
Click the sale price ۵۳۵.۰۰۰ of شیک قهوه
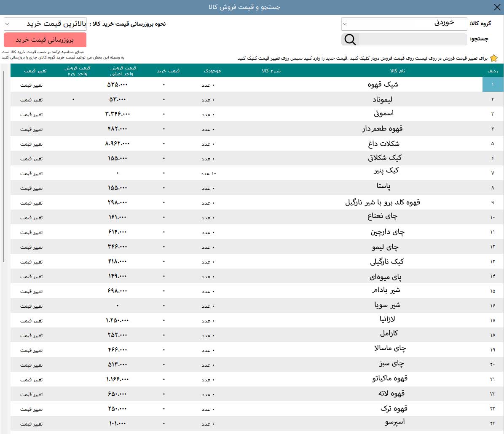[117, 85]
